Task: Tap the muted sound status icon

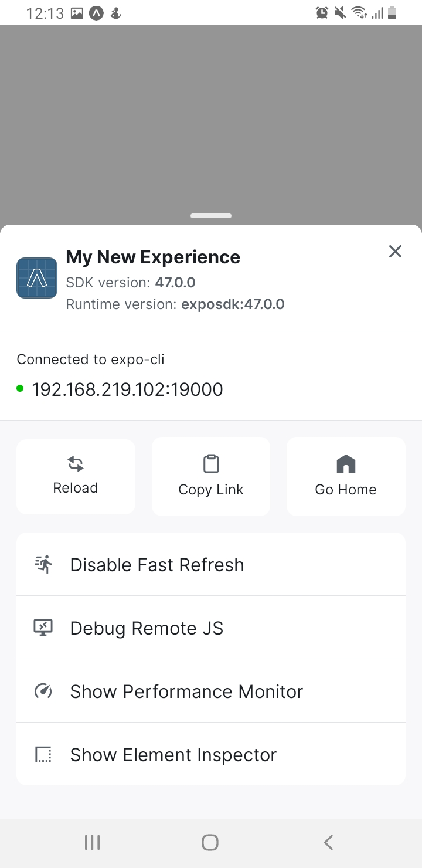Action: (340, 12)
